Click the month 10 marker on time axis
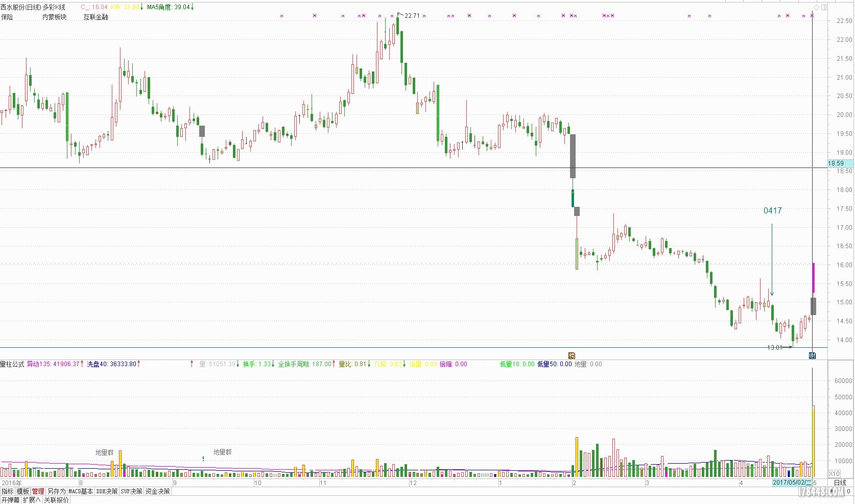This screenshot has height=504, width=855. [x=257, y=483]
